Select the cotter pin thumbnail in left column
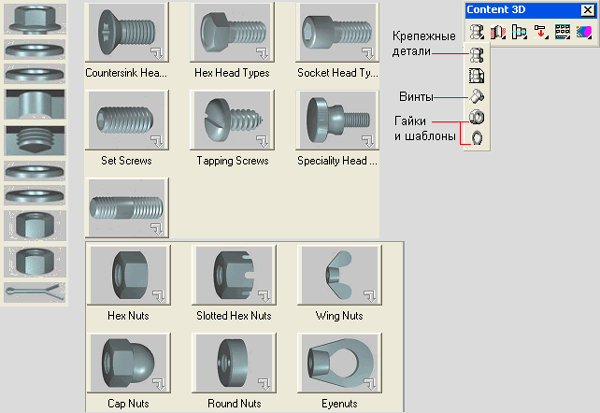Image resolution: width=600 pixels, height=413 pixels. coord(35,290)
